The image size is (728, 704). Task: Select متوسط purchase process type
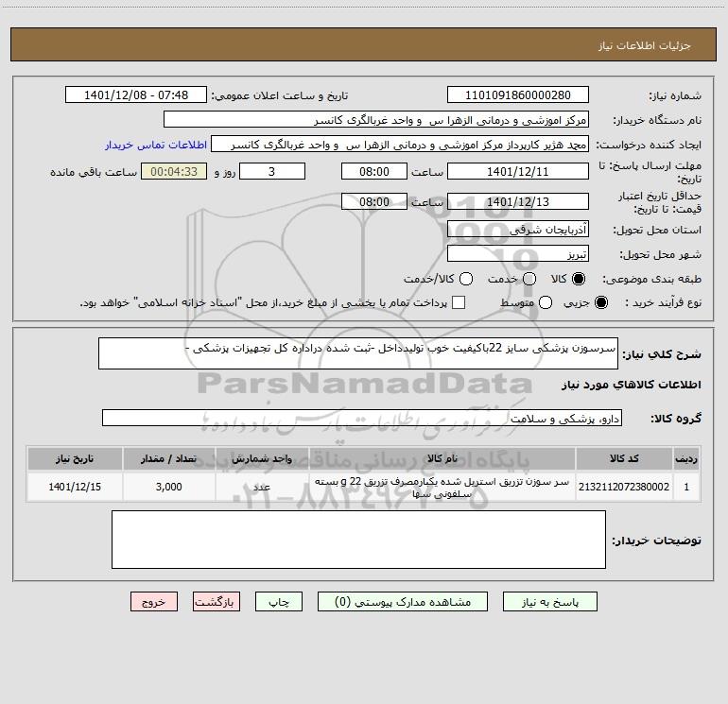pos(546,302)
